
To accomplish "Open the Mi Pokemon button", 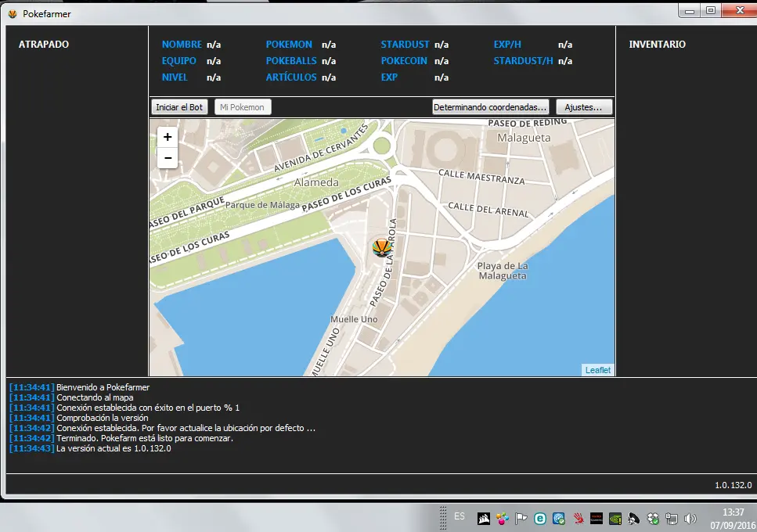I will [243, 107].
